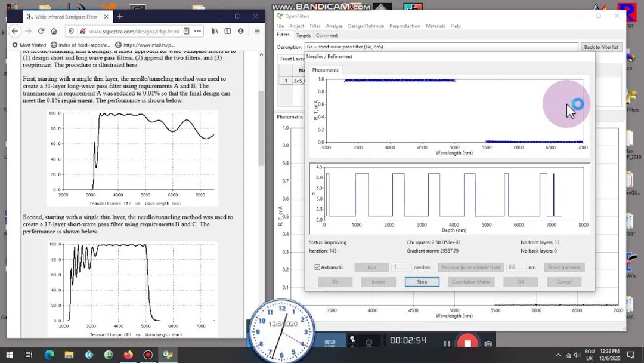This screenshot has width=644, height=363.
Task: Switch to the Filters tab
Action: click(283, 35)
